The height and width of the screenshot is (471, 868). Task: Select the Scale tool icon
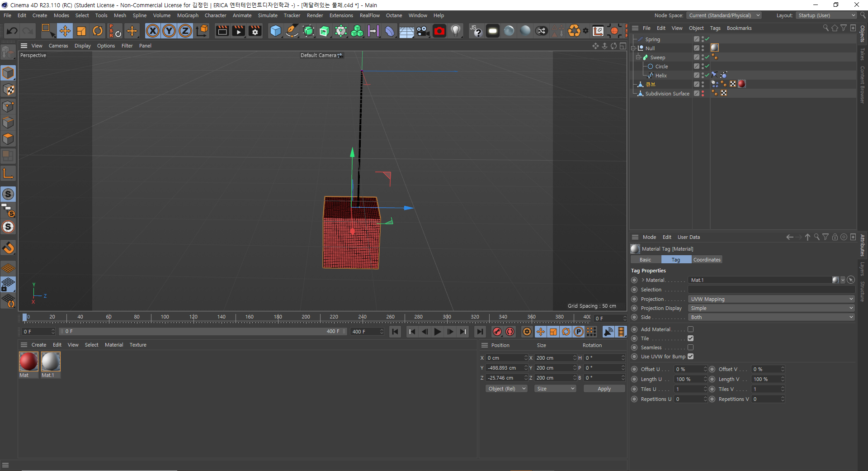(81, 31)
